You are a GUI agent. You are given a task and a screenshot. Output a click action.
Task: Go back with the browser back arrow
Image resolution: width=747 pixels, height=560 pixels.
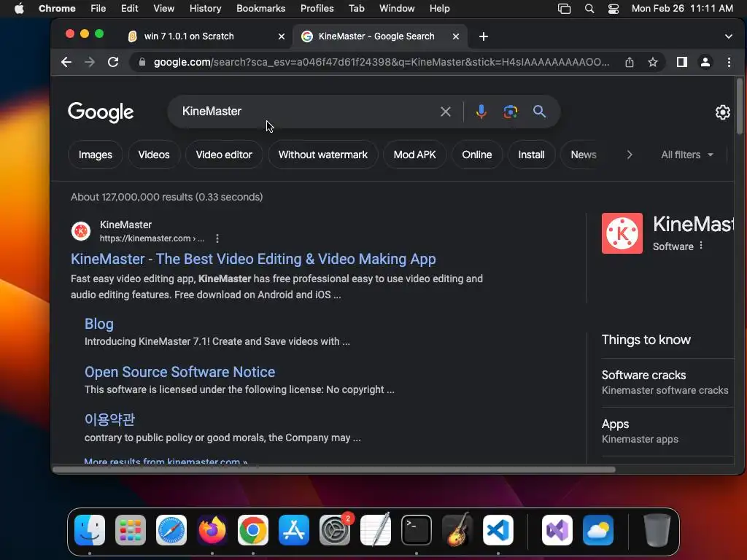66,62
